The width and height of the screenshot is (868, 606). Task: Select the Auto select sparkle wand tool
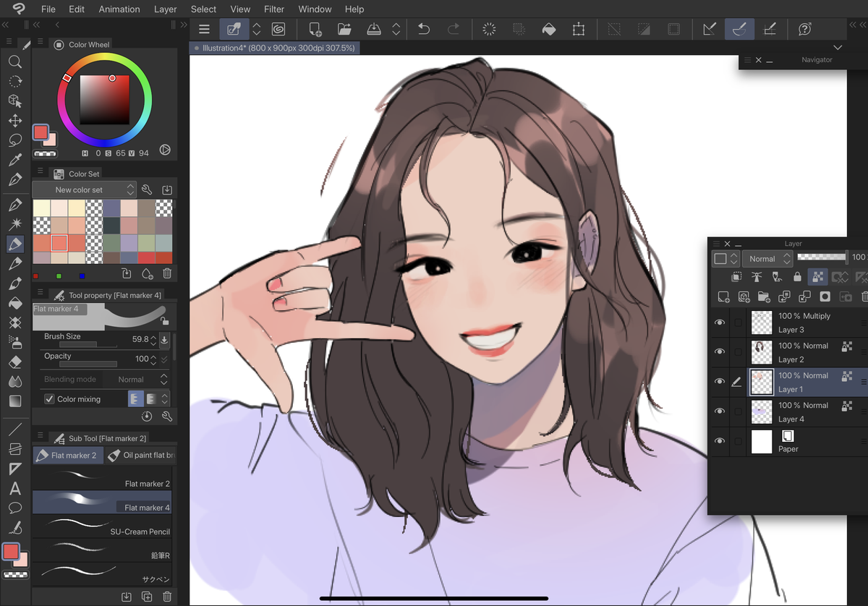click(x=15, y=225)
